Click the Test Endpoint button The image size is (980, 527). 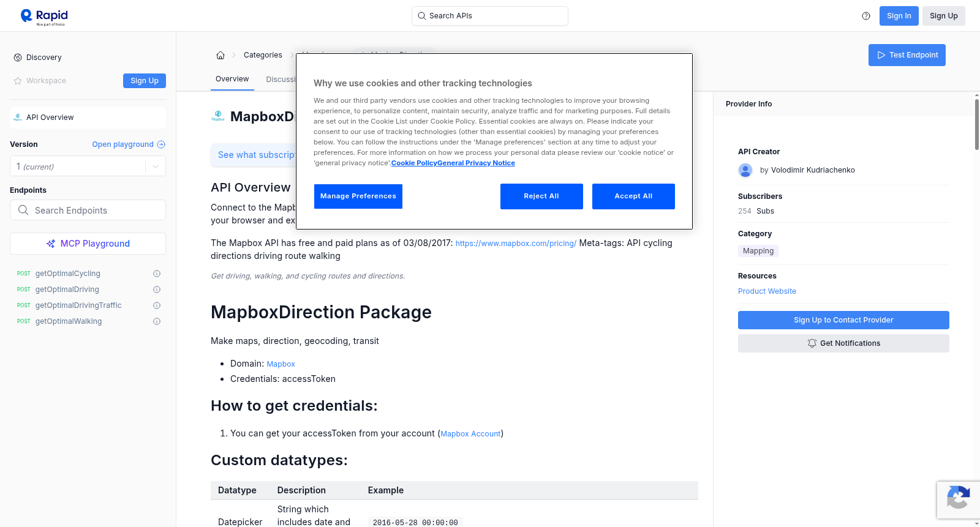pyautogui.click(x=907, y=55)
